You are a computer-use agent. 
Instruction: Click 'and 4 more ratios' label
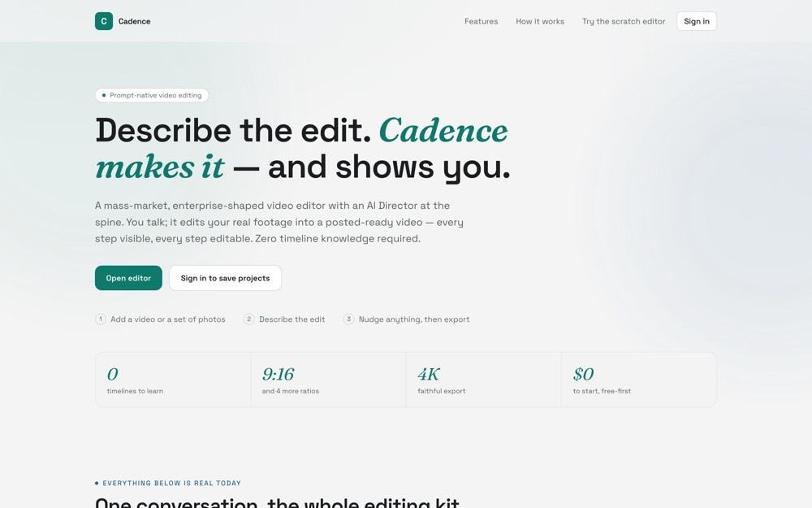pos(291,391)
